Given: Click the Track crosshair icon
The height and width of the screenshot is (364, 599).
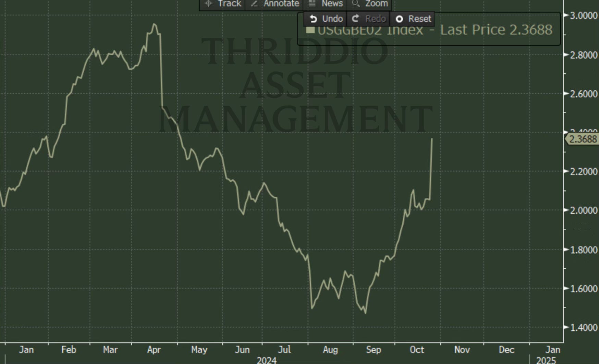Looking at the screenshot, I should [x=208, y=4].
